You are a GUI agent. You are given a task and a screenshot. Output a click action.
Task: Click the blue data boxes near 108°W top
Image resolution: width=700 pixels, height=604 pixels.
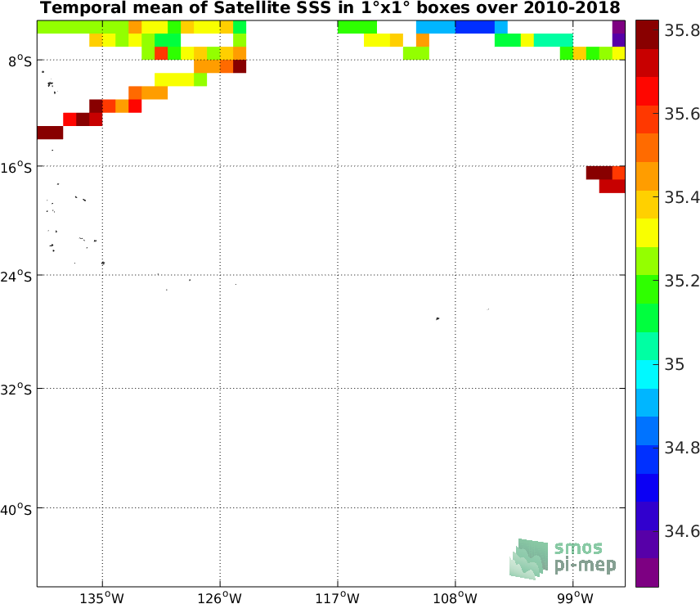coord(474,27)
